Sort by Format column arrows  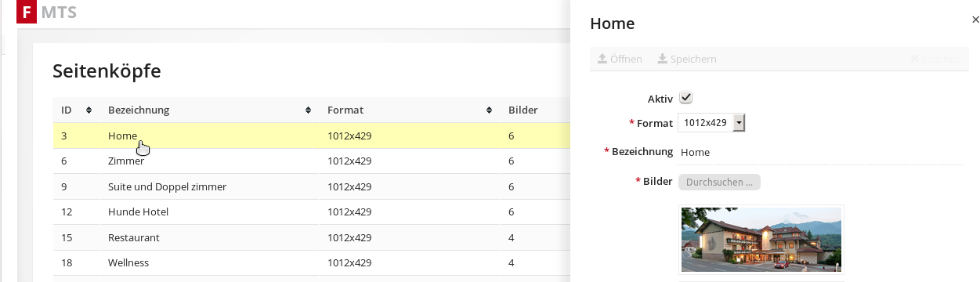pos(489,110)
